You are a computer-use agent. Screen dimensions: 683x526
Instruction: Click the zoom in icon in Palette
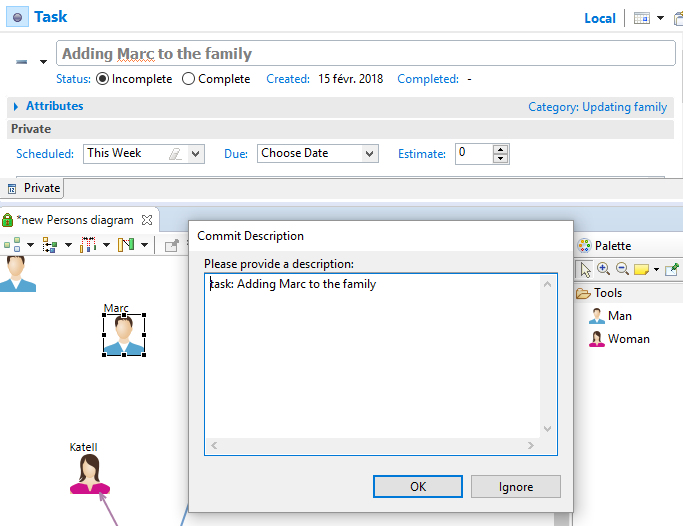pyautogui.click(x=603, y=269)
